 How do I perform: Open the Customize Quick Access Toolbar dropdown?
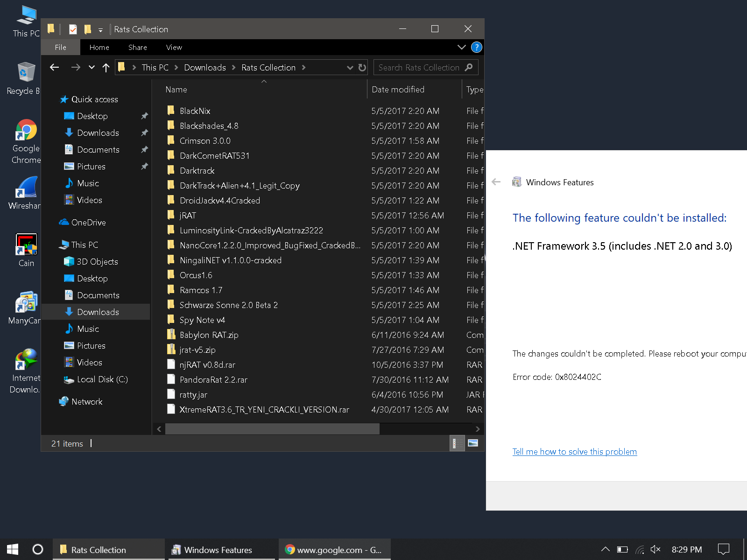tap(100, 30)
